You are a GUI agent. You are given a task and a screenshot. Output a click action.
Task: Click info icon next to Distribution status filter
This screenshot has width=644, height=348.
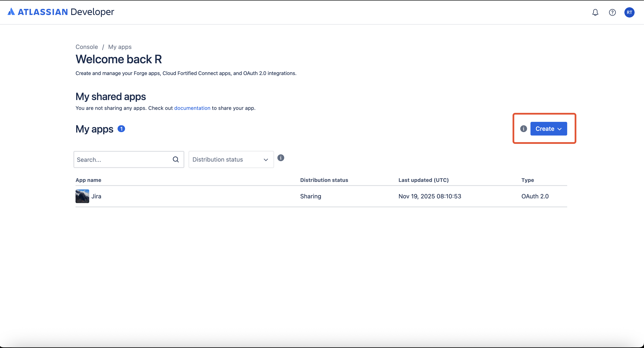pyautogui.click(x=281, y=158)
